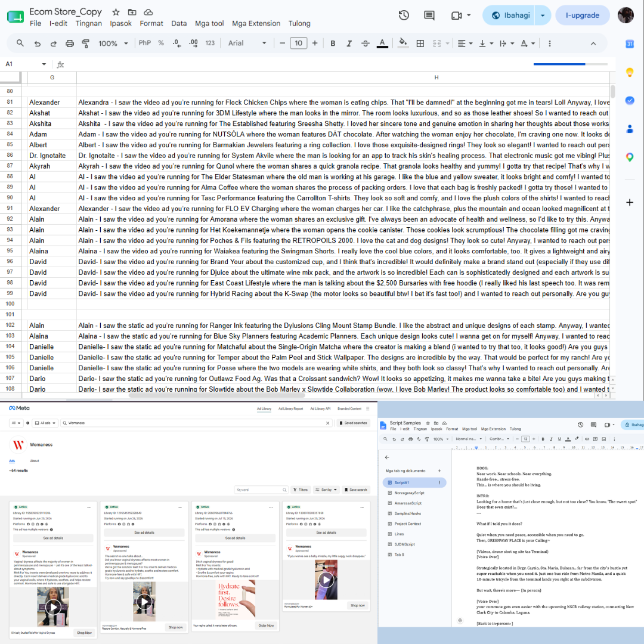
Task: Click Saved searches in Meta Ad Library
Action: 353,423
